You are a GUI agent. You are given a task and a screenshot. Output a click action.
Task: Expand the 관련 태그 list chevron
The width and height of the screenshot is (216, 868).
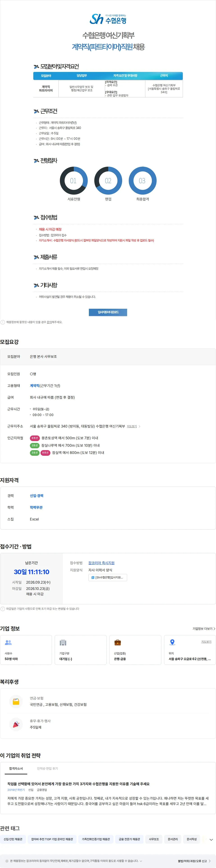point(211,840)
